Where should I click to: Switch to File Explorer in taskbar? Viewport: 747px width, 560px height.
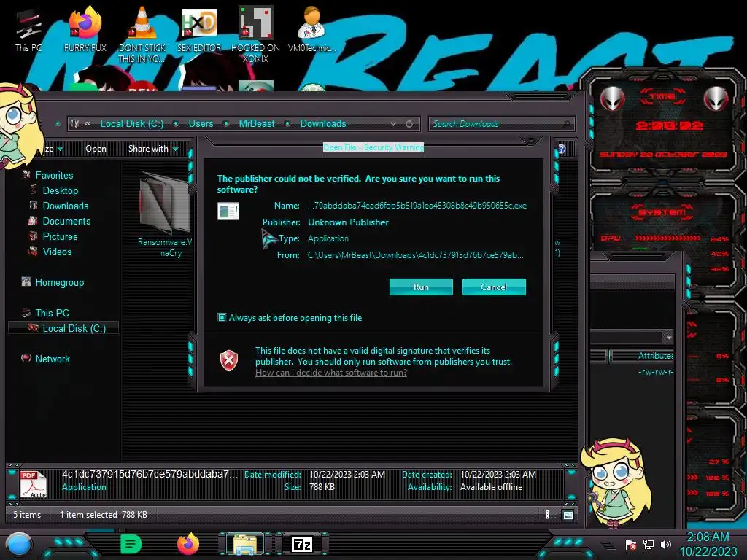245,544
